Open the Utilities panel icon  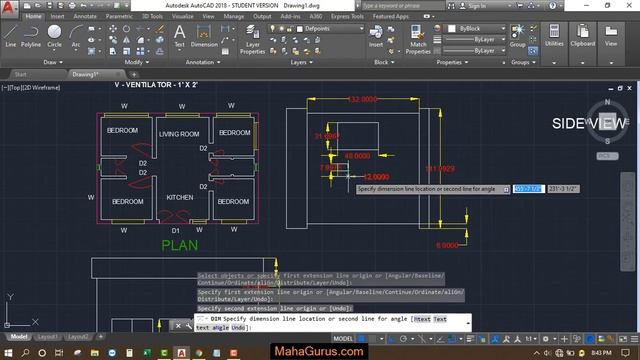pos(554,36)
